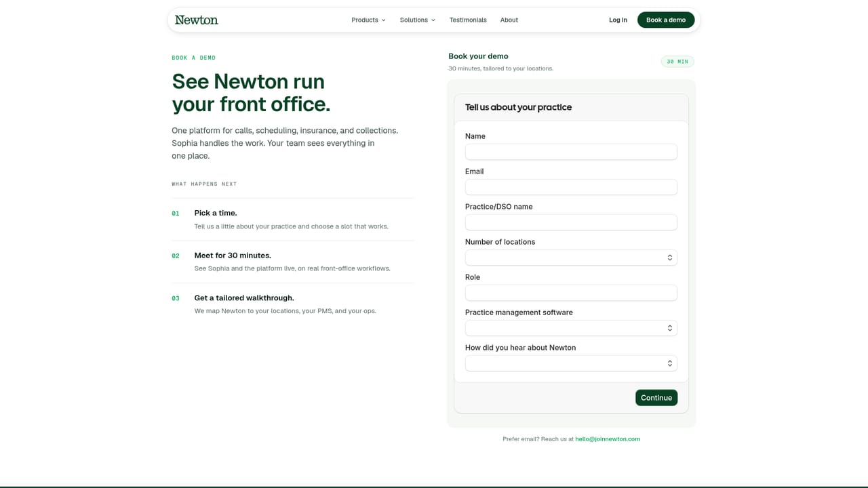The height and width of the screenshot is (488, 868).
Task: Click the Book a demo button
Action: click(x=666, y=20)
